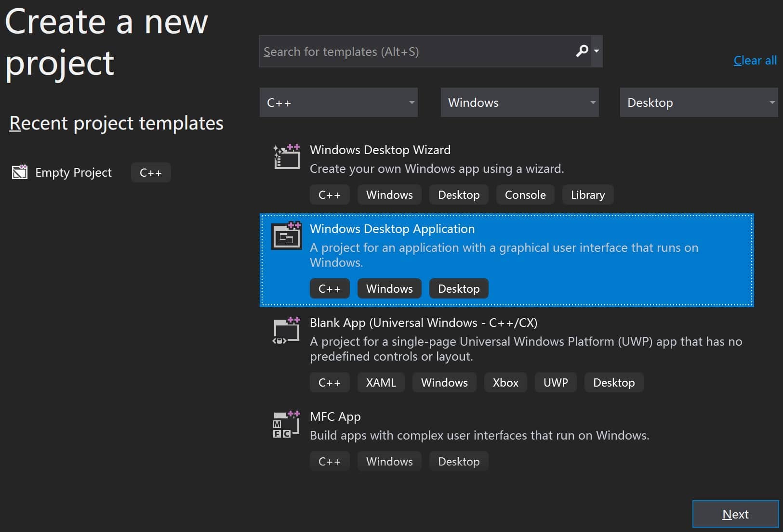Click the Blank App Universal Windows icon
Image resolution: width=783 pixels, height=532 pixels.
287,330
